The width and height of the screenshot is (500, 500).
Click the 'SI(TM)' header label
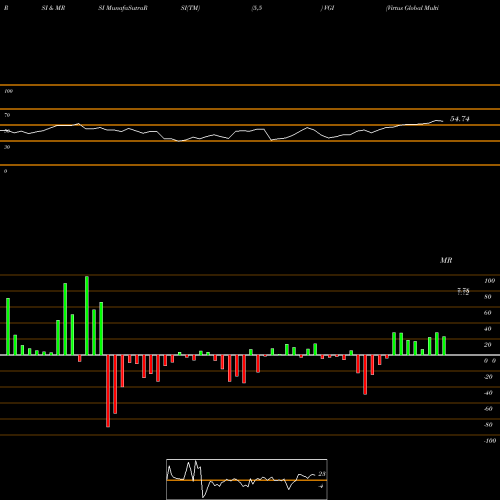tap(190, 8)
